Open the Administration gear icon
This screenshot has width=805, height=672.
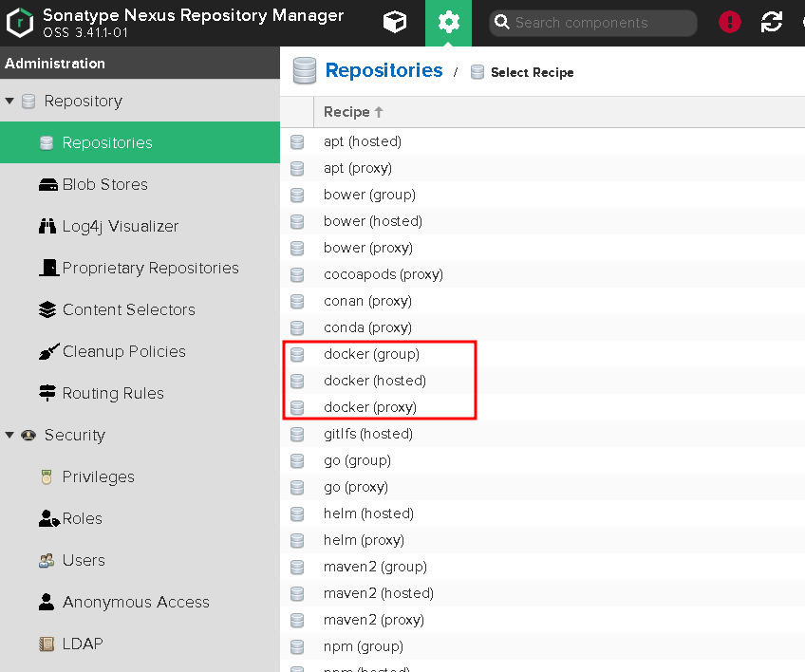pos(448,23)
